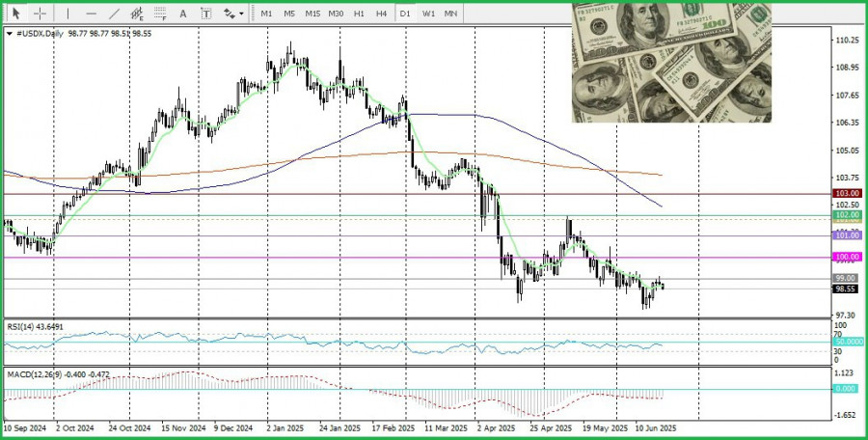Switch to M15 timeframe
The height and width of the screenshot is (440, 868).
tap(312, 14)
